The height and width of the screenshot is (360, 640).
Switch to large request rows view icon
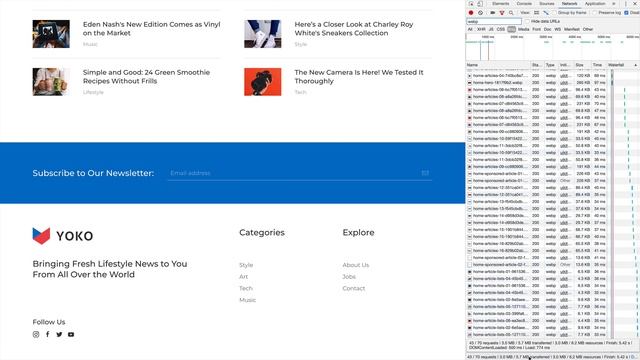click(x=537, y=13)
